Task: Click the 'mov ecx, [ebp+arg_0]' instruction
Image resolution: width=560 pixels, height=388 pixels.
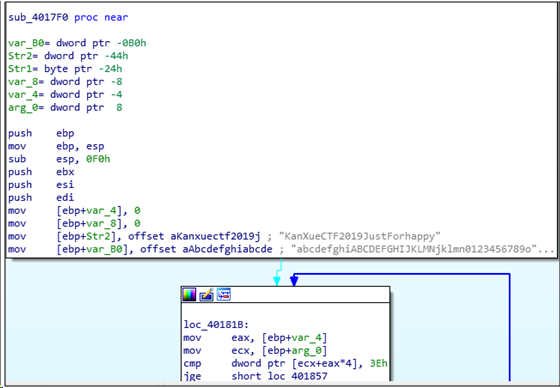Action: [x=255, y=350]
